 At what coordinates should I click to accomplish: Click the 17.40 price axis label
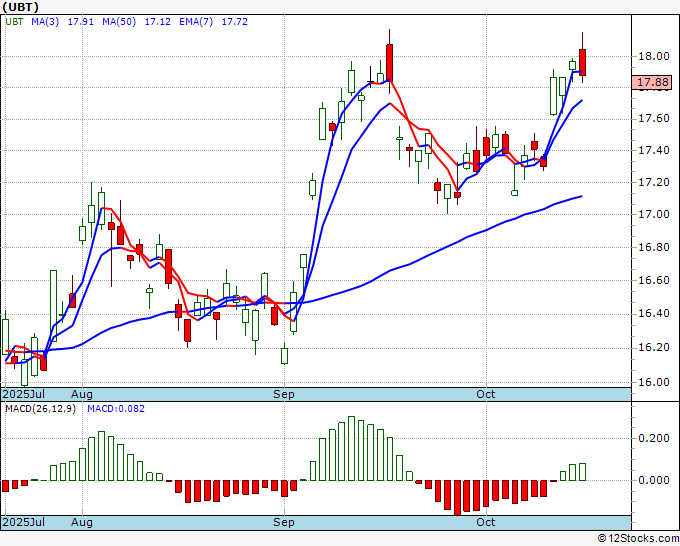pyautogui.click(x=654, y=150)
